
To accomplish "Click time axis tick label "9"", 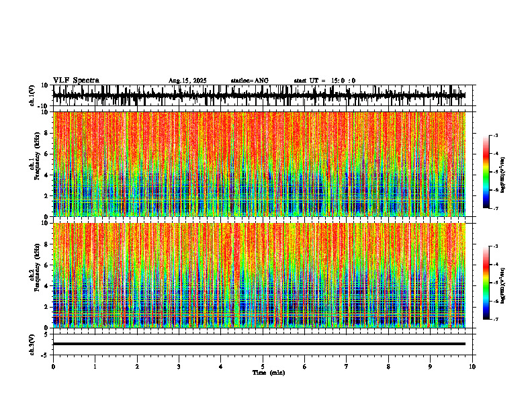I will coord(430,367).
